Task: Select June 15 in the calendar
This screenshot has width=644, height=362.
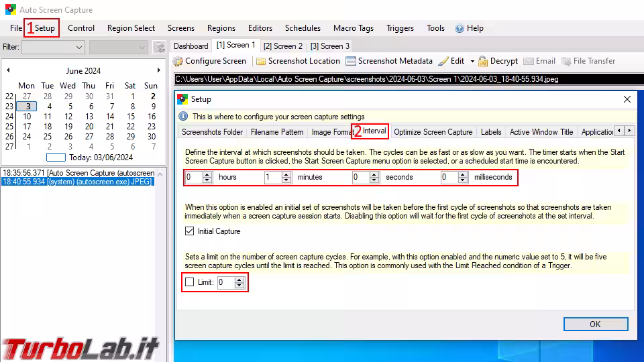Action: [131, 117]
